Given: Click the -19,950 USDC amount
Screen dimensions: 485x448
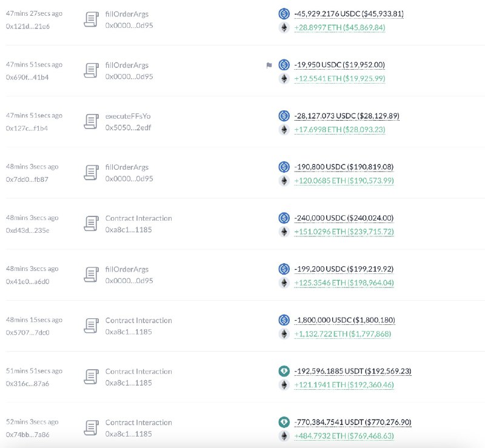Looking at the screenshot, I should click(x=339, y=65).
